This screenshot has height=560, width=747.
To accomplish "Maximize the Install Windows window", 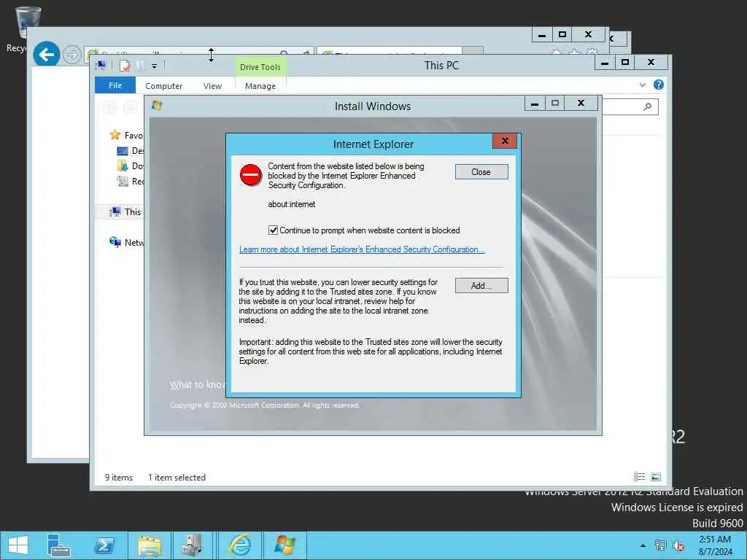I will coord(555,103).
